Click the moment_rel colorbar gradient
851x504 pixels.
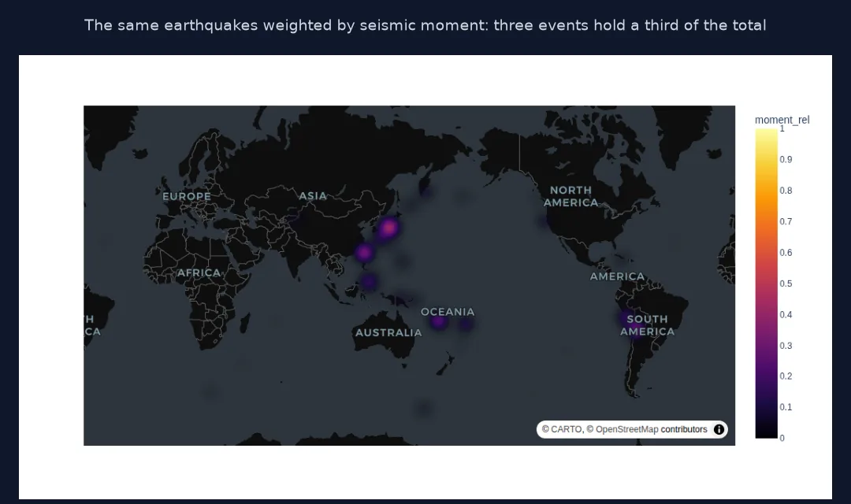point(766,283)
